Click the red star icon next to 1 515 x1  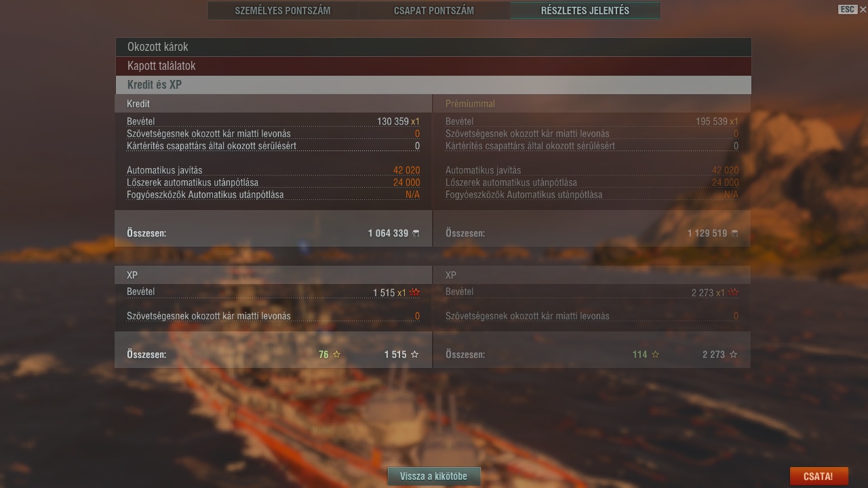(x=415, y=293)
